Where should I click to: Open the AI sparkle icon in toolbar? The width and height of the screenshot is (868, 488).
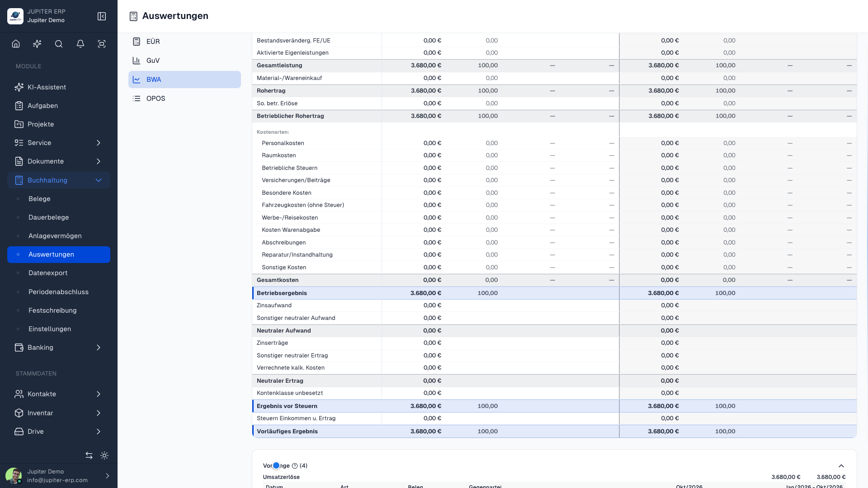point(37,44)
